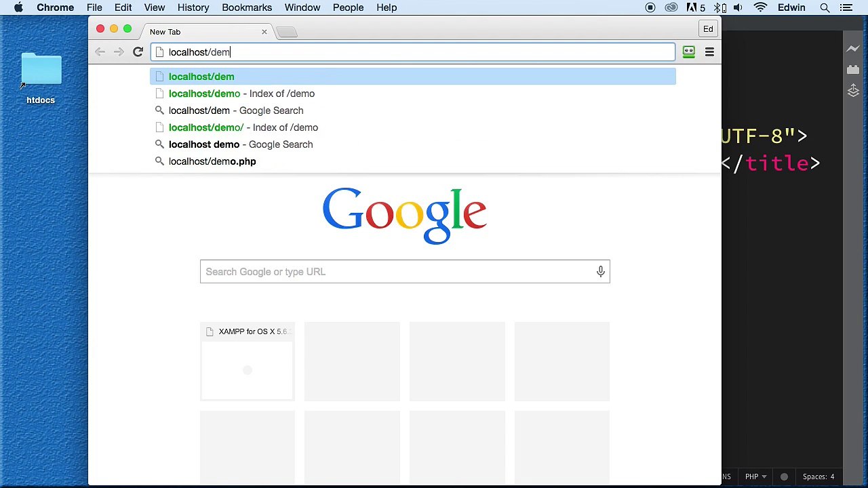
Task: Open Notification Center
Action: pyautogui.click(x=846, y=7)
